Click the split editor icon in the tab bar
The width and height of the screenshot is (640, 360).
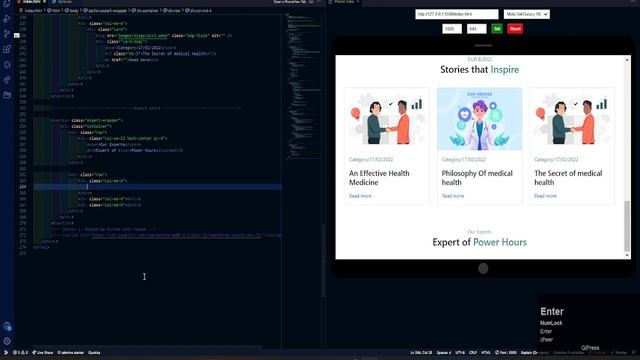311,2
